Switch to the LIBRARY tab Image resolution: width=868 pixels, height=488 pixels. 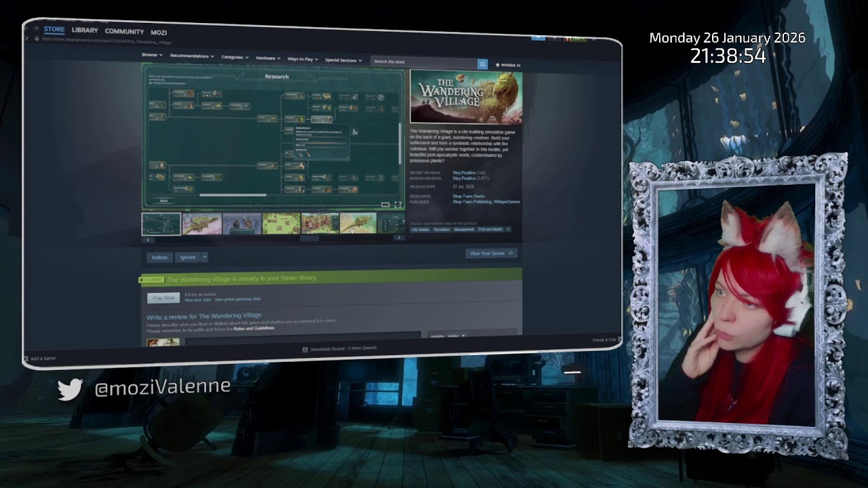[x=85, y=30]
